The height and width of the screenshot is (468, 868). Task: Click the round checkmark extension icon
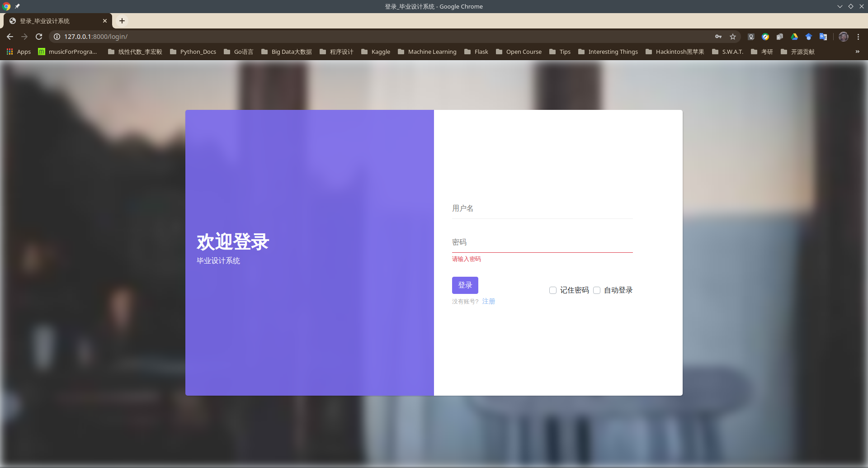pyautogui.click(x=765, y=37)
